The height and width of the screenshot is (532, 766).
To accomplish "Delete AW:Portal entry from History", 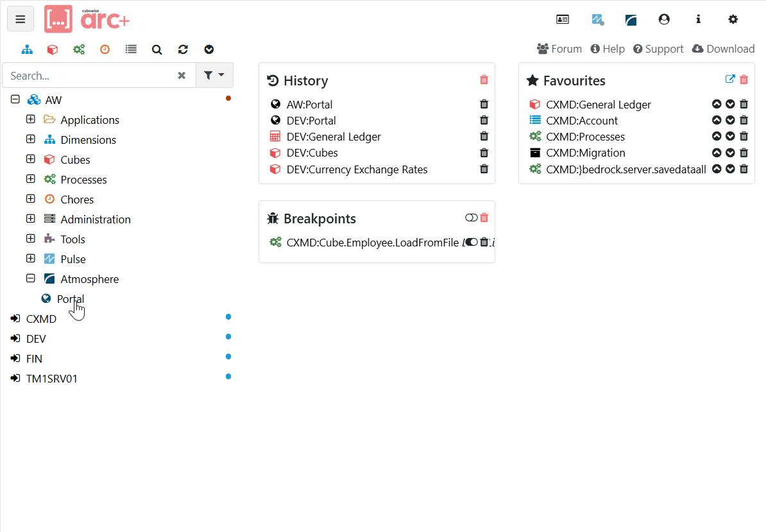I will pos(484,105).
